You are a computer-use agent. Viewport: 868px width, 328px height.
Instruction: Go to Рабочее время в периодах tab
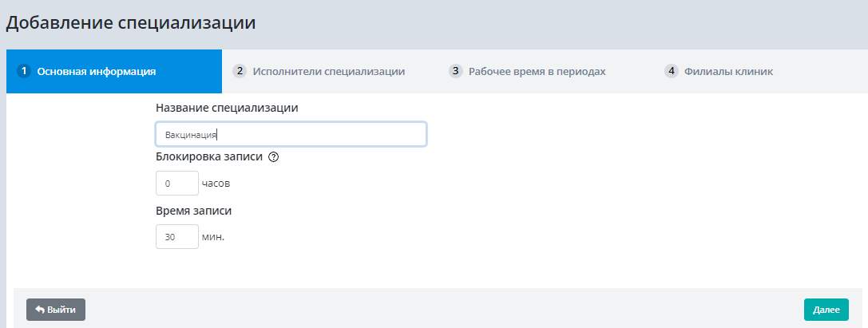[x=537, y=71]
